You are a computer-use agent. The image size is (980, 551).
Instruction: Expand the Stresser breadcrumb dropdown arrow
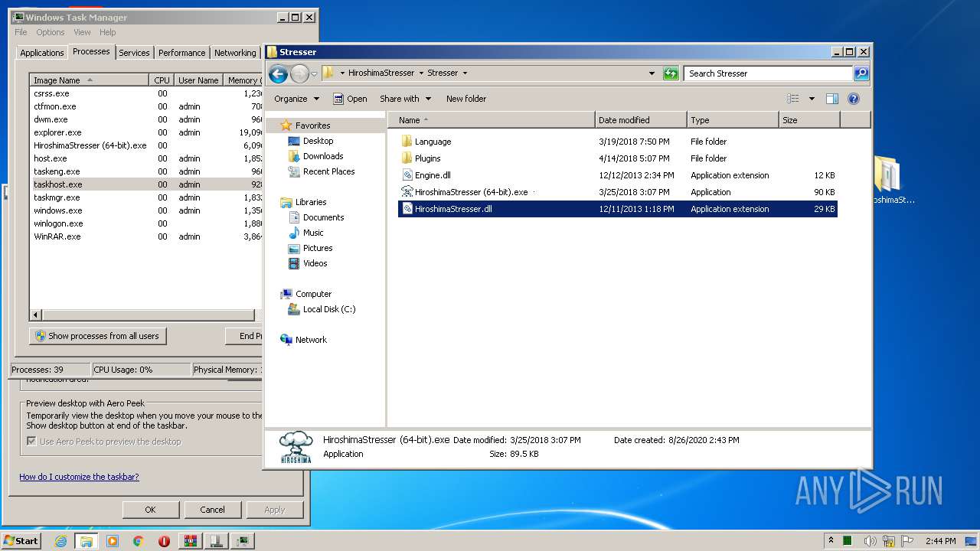(465, 73)
